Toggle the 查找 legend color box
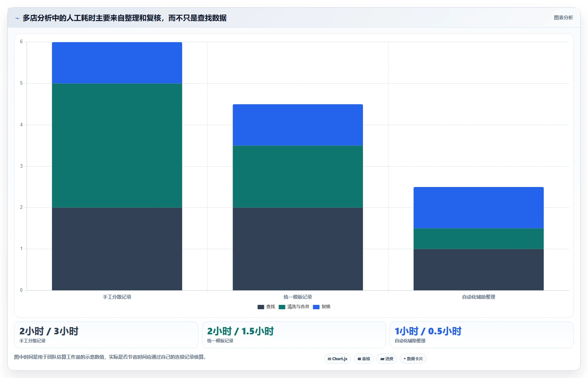The width and height of the screenshot is (588, 378). point(261,307)
